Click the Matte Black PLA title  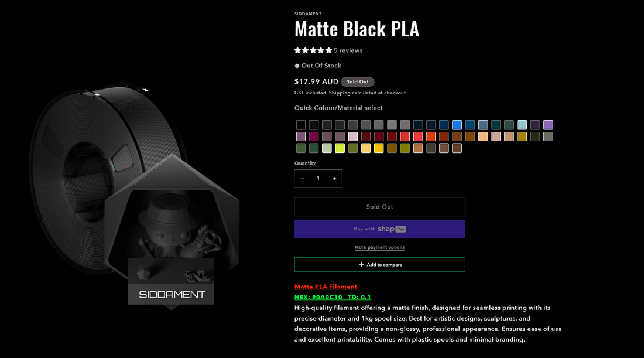[x=357, y=29]
